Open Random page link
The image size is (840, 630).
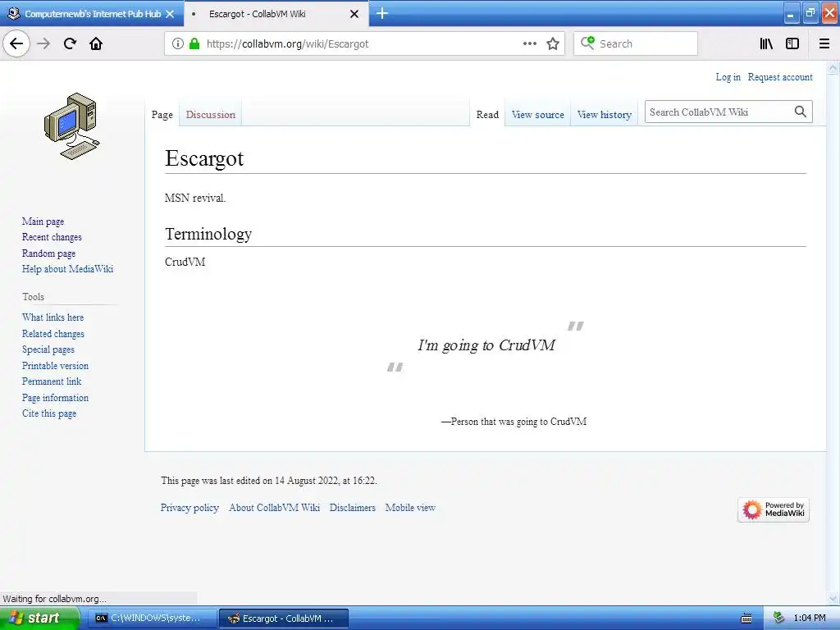point(48,253)
